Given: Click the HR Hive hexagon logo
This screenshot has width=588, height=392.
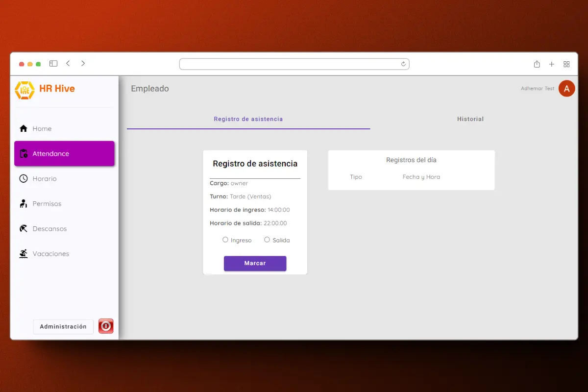Looking at the screenshot, I should point(24,90).
